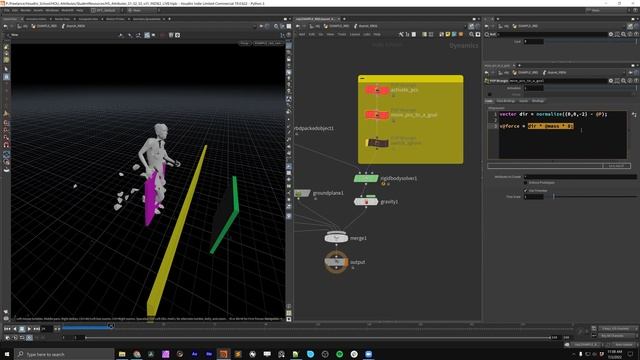Click the POP Wrangle parameter gear icon
The height and width of the screenshot is (360, 640).
point(611,81)
